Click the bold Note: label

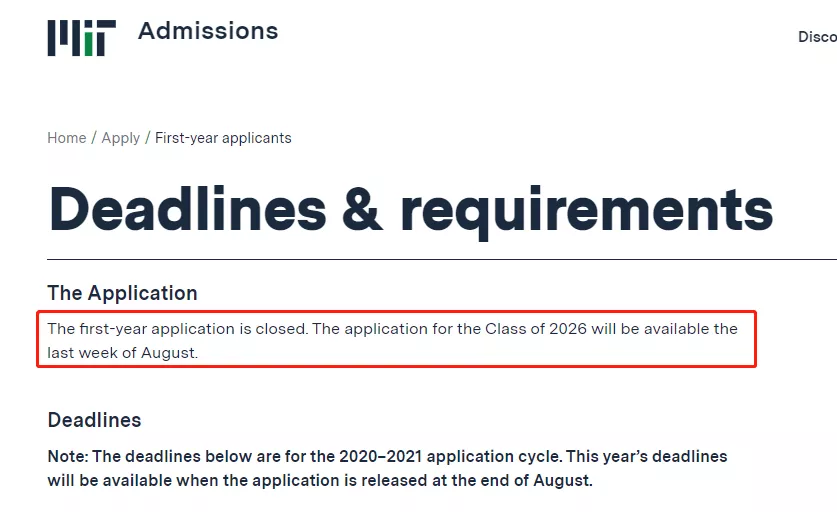68,456
